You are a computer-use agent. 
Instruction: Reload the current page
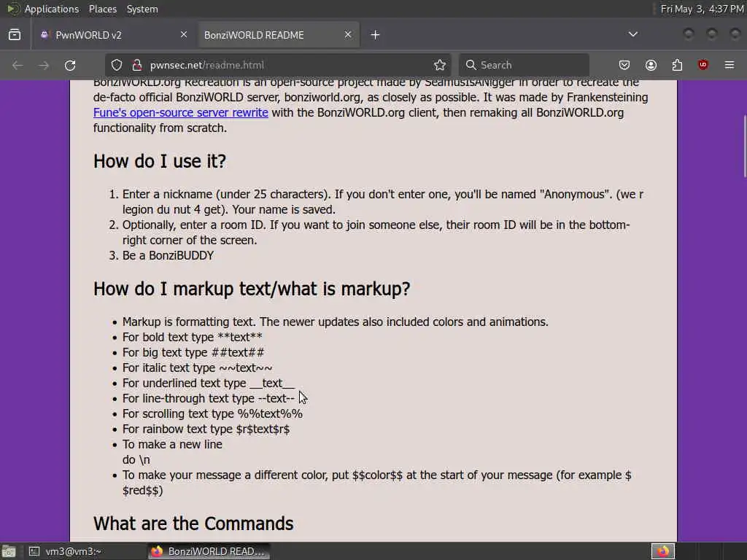tap(70, 65)
